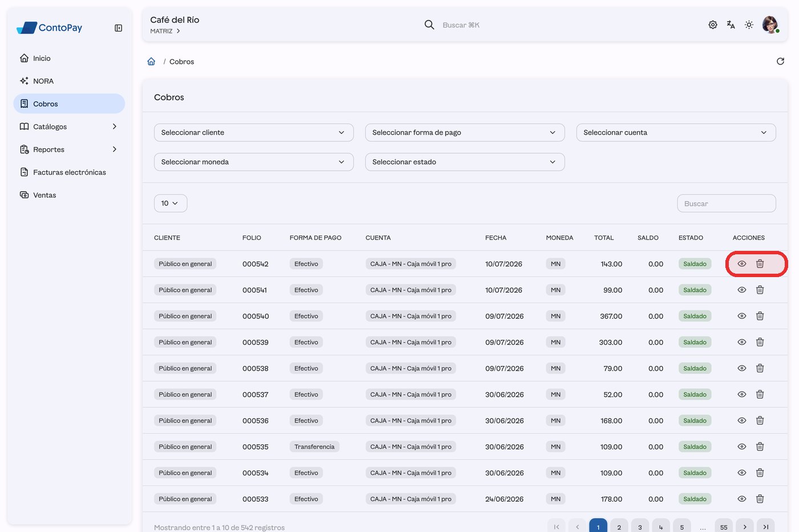This screenshot has height=532, width=799.
Task: View the details of folio 000542
Action: [x=742, y=264]
